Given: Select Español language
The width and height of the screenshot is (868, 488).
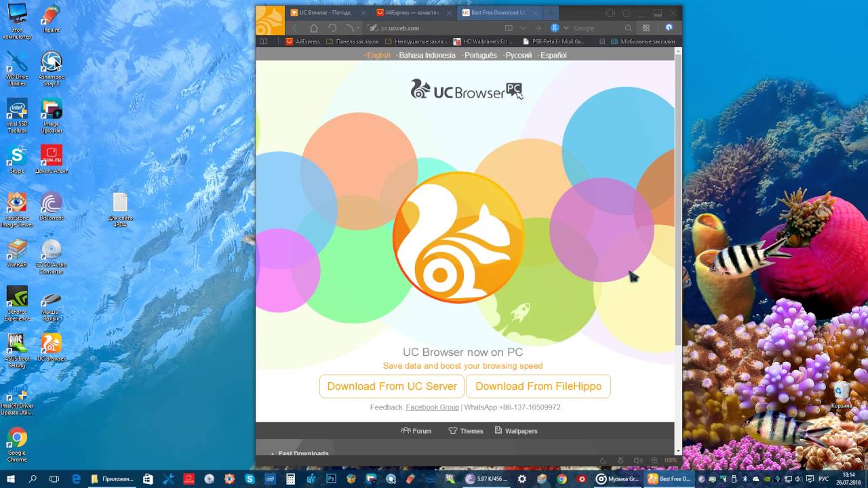Looking at the screenshot, I should (x=553, y=56).
